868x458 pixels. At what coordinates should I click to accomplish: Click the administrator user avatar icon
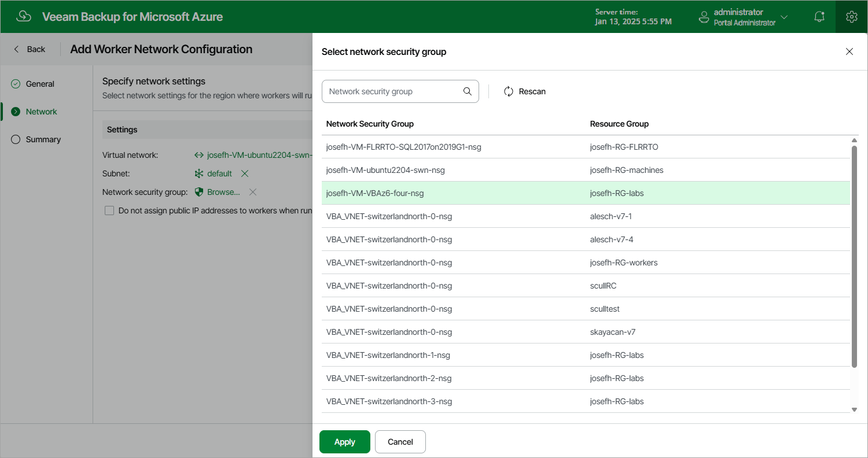[x=704, y=17]
